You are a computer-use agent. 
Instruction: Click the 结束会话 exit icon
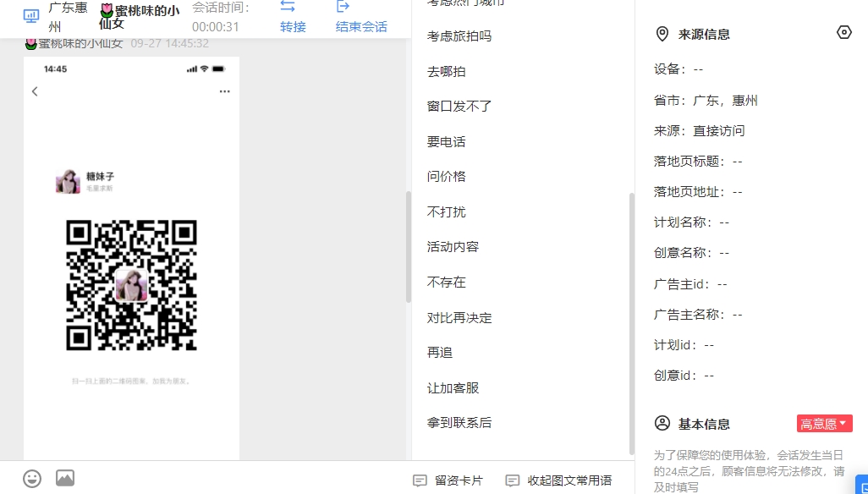[343, 6]
